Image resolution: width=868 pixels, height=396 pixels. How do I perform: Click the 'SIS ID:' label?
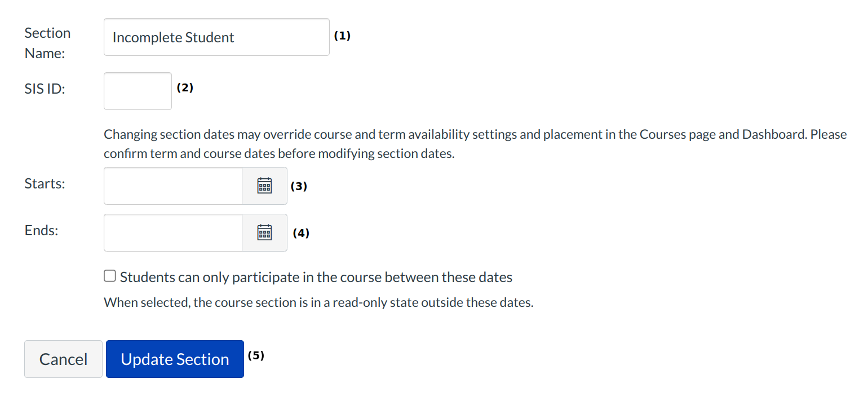[45, 89]
